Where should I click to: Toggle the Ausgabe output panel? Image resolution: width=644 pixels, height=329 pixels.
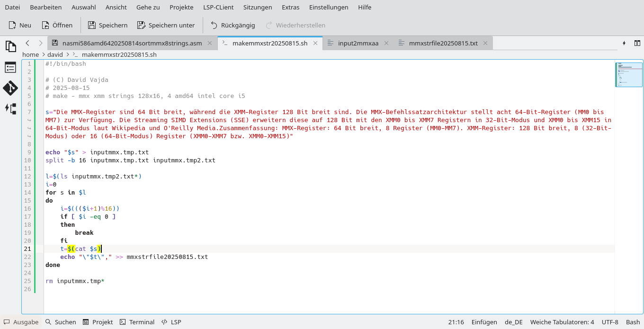pos(21,322)
